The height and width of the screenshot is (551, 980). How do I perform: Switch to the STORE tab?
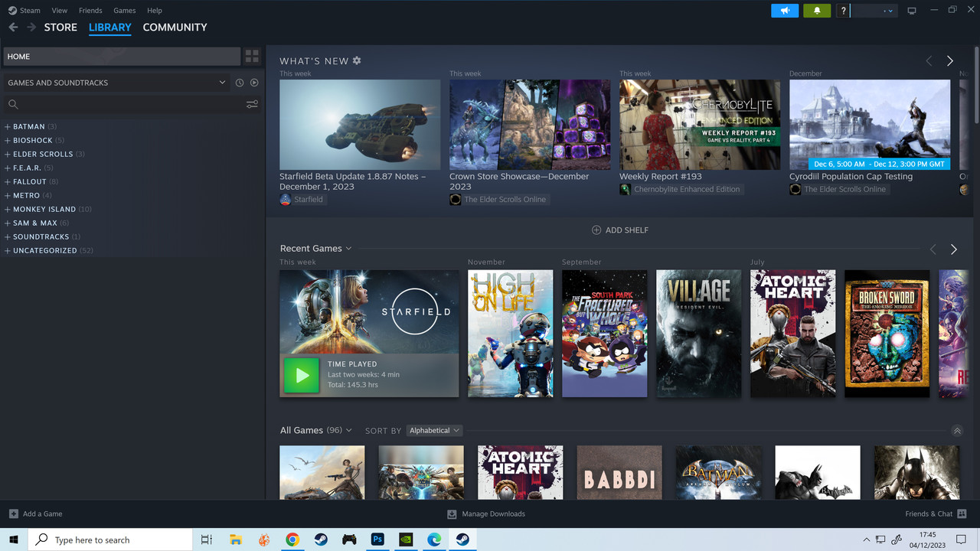click(60, 28)
